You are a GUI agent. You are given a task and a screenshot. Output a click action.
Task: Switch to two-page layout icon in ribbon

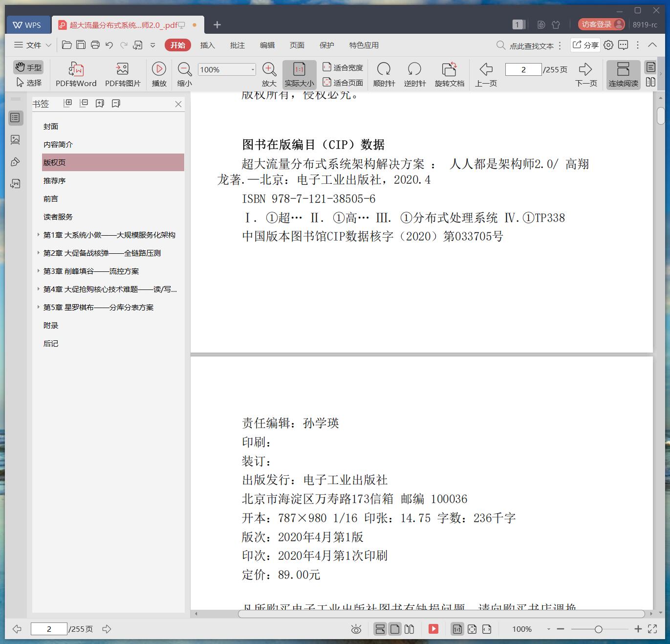point(650,82)
